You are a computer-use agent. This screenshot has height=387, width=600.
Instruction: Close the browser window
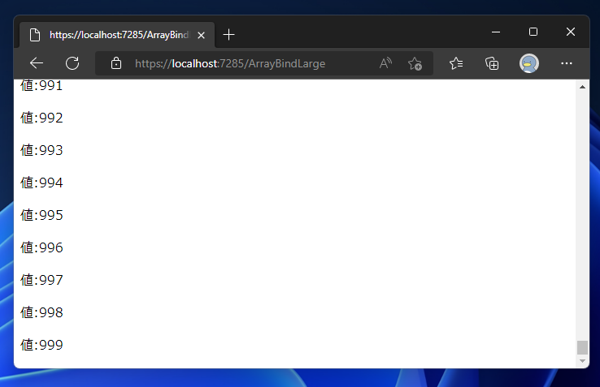tap(571, 32)
